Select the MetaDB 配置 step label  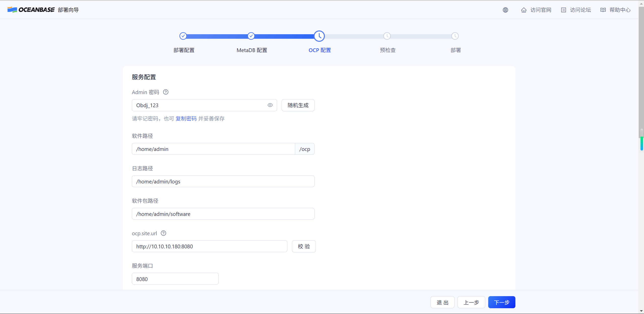coord(252,50)
